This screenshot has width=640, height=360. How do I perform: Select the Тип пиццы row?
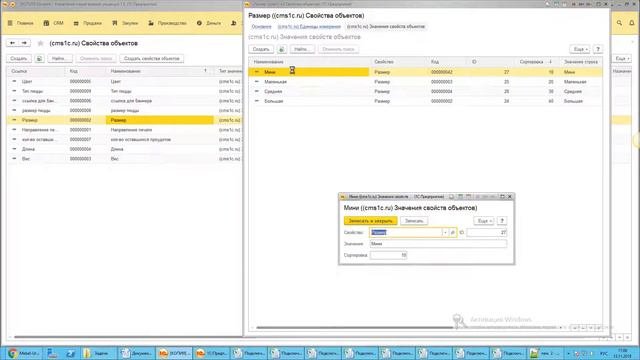pyautogui.click(x=124, y=91)
